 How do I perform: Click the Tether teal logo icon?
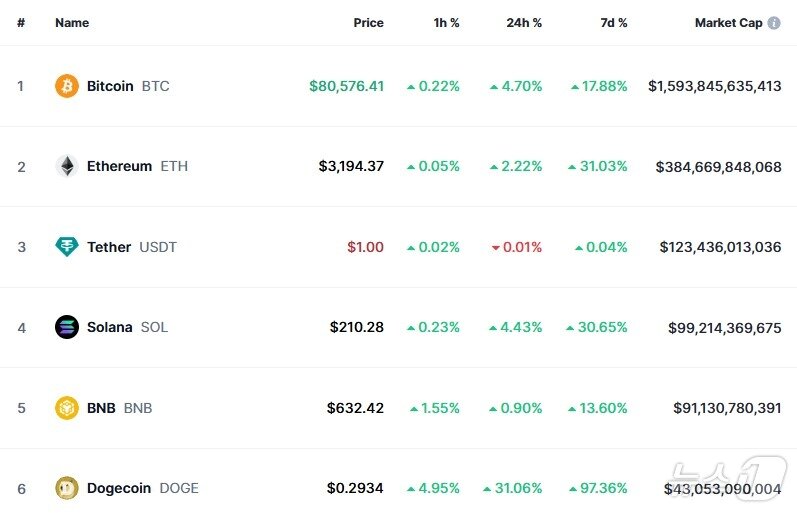pyautogui.click(x=67, y=247)
